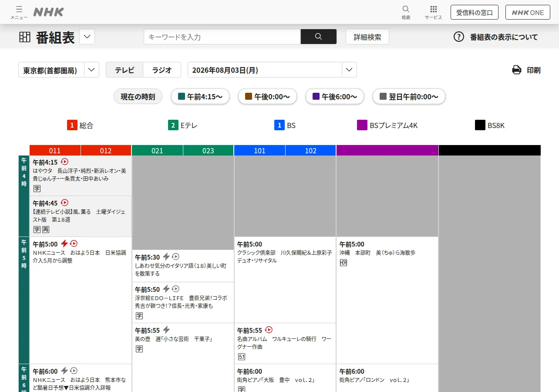
Task: Click the BS channel legend
Action: coord(285,125)
